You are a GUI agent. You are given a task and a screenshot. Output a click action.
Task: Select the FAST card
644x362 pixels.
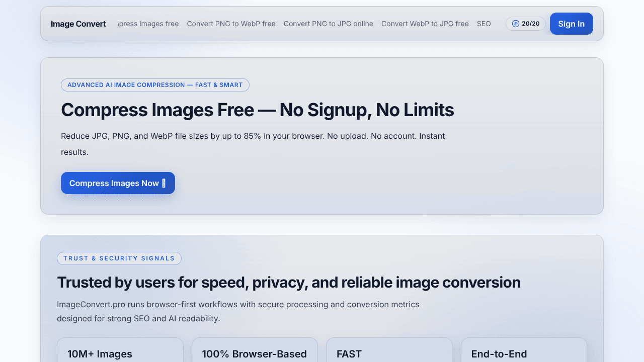389,350
